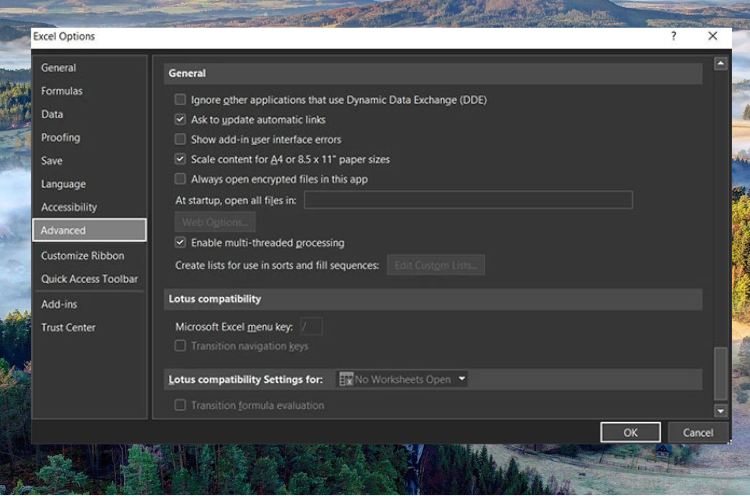Check Always open encrypted files in this app

coord(180,179)
